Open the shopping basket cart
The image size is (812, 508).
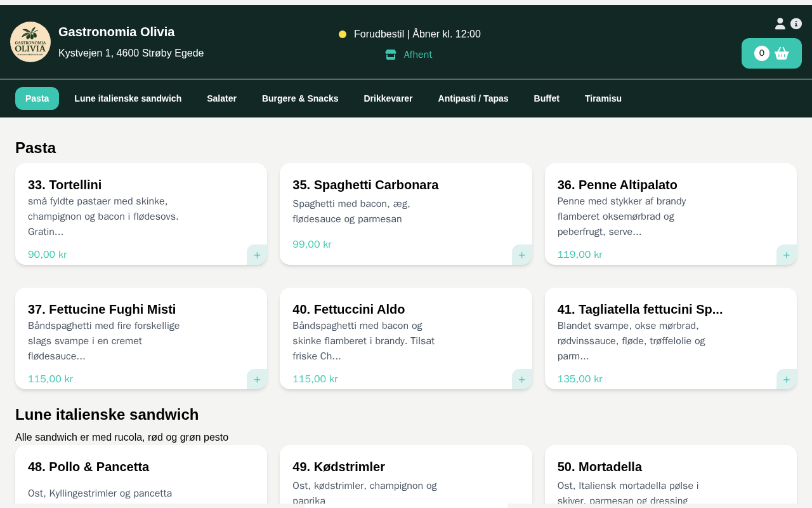(771, 53)
